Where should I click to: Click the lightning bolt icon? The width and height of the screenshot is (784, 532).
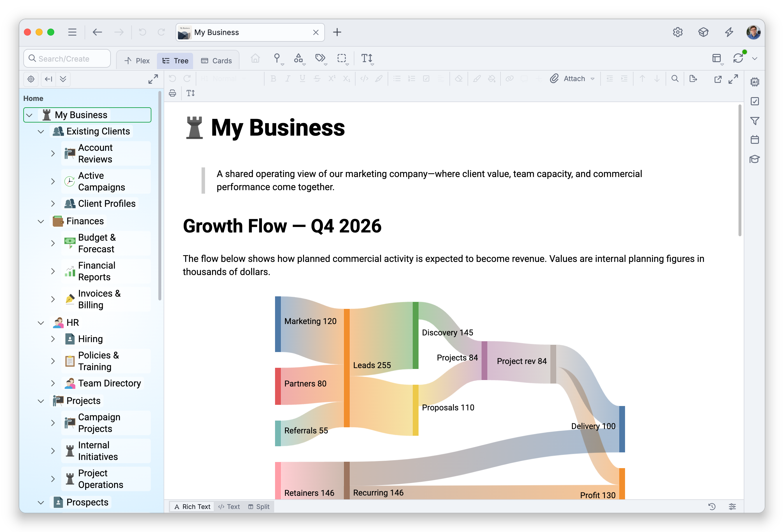tap(729, 32)
